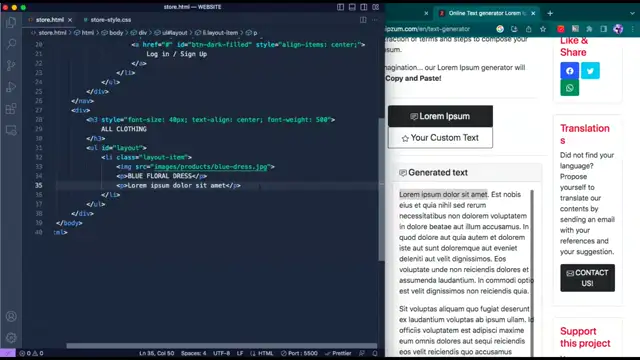Image resolution: width=640 pixels, height=360 pixels.
Task: Select the HTML language mode
Action: [262, 353]
